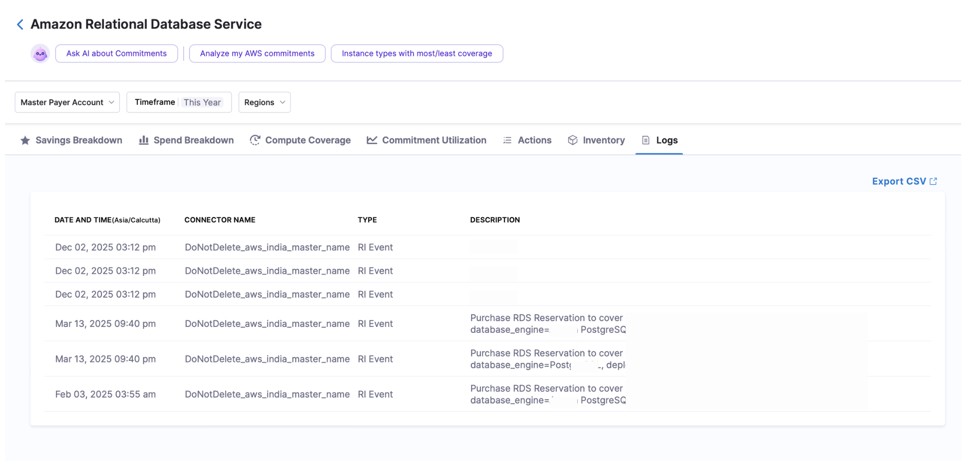Click Analyze my AWS commitments button

257,54
